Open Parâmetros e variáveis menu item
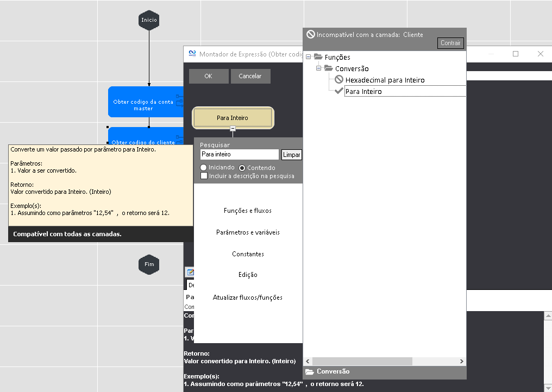This screenshot has width=552, height=392. (248, 232)
